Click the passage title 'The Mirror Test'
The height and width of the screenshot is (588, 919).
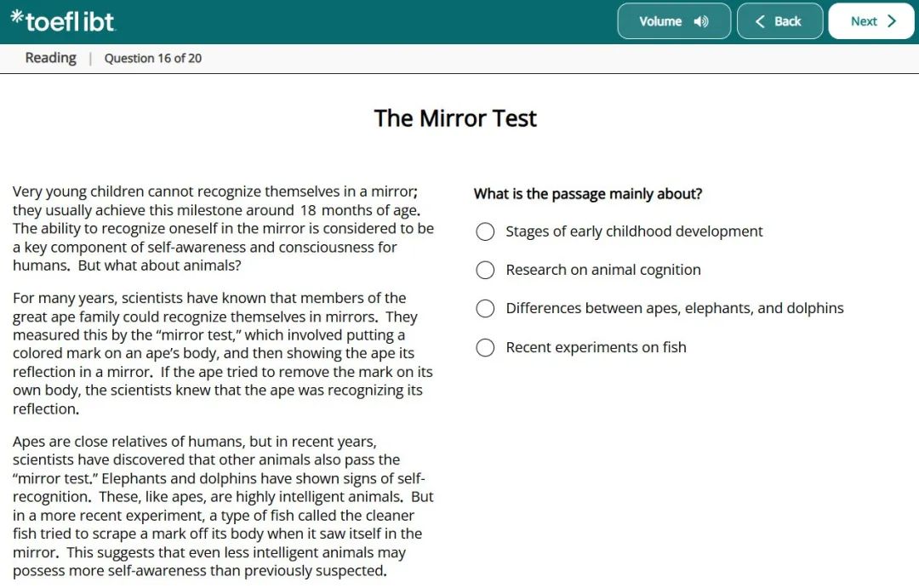tap(455, 118)
